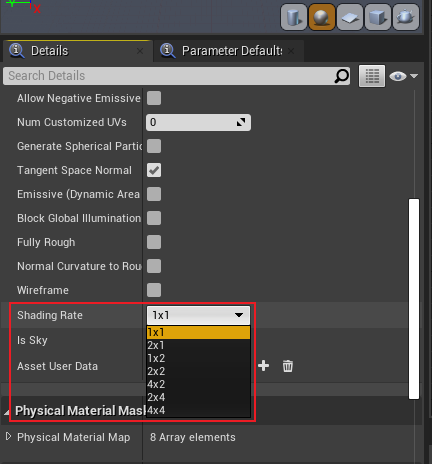Collapse the Physical Material Mask section
This screenshot has height=464, width=432.
(7, 412)
